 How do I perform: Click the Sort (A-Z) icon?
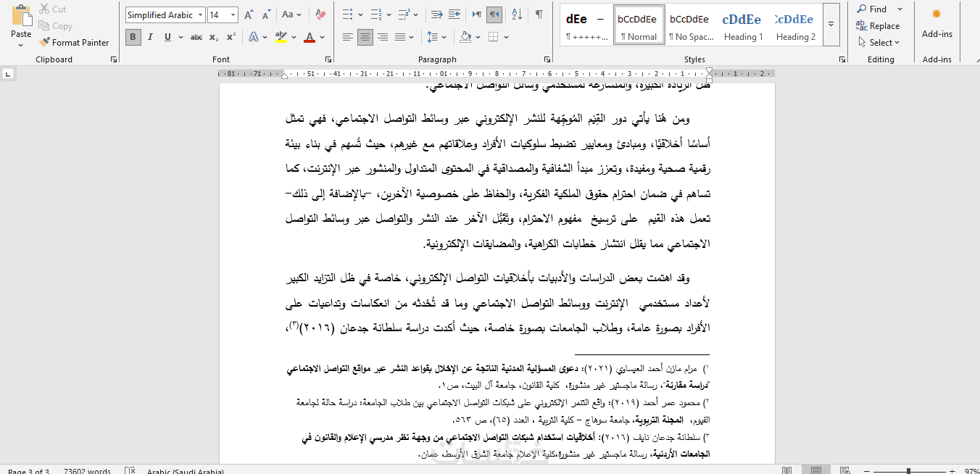(517, 14)
